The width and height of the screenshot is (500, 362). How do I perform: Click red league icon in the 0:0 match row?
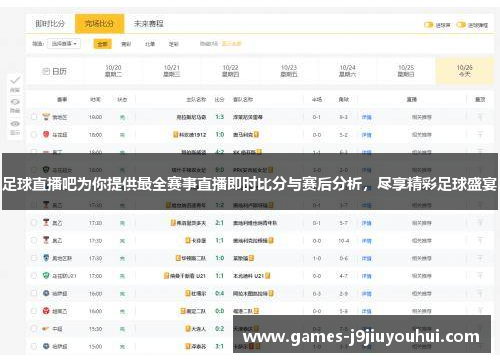(x=46, y=311)
